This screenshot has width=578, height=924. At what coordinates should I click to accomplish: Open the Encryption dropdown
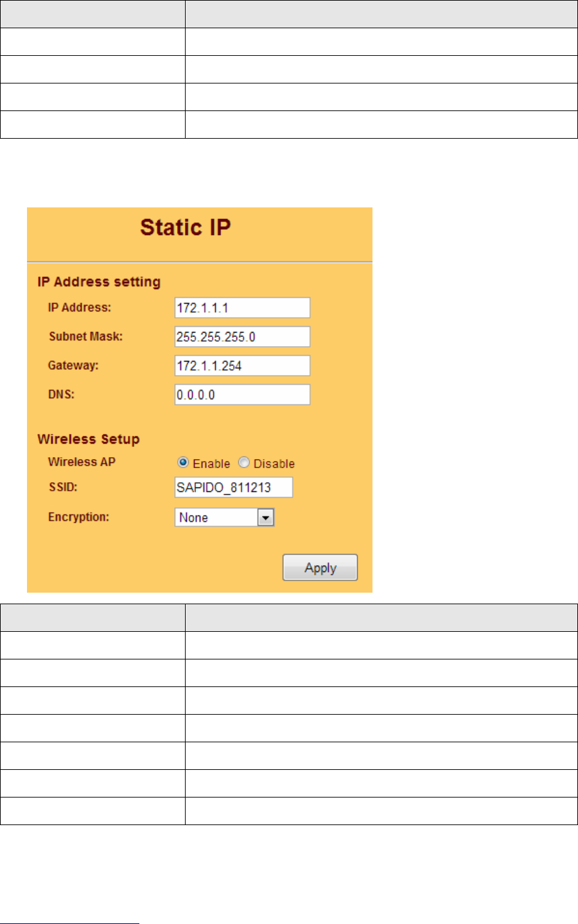coord(225,518)
